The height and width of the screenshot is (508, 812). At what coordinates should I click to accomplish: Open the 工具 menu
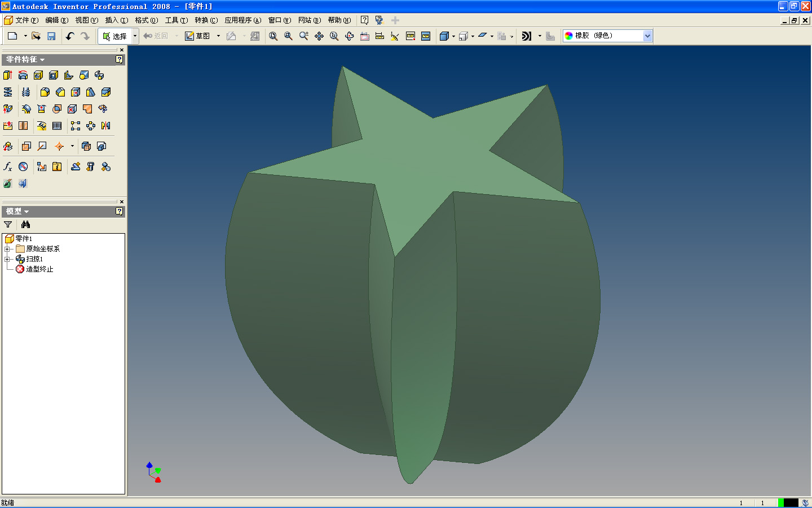[x=176, y=20]
